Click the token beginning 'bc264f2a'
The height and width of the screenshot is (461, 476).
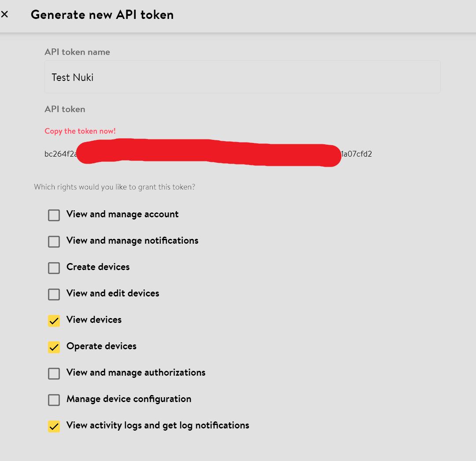tap(60, 154)
